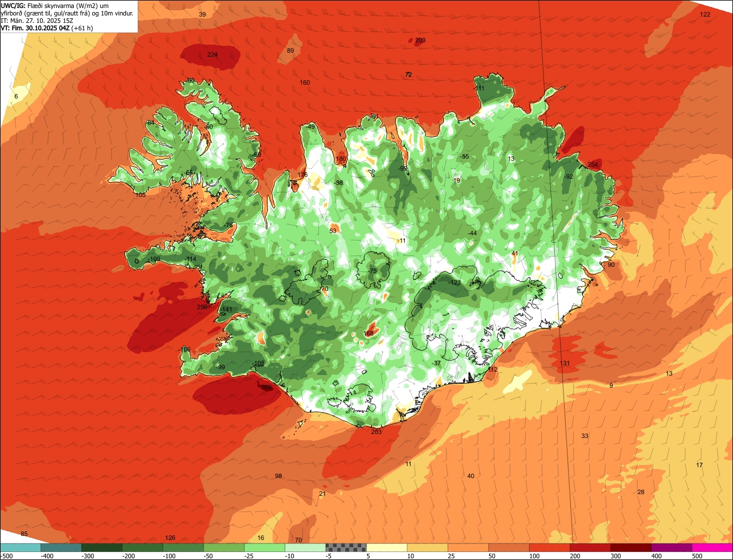733x560 pixels.
Task: Click the value -114 on the map
Action: [191, 259]
